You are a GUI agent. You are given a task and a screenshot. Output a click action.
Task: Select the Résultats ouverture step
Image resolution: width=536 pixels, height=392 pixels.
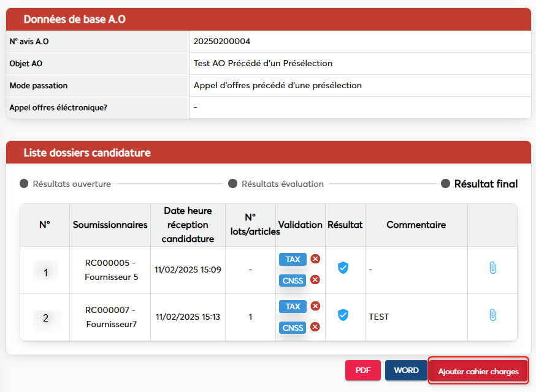click(x=66, y=184)
